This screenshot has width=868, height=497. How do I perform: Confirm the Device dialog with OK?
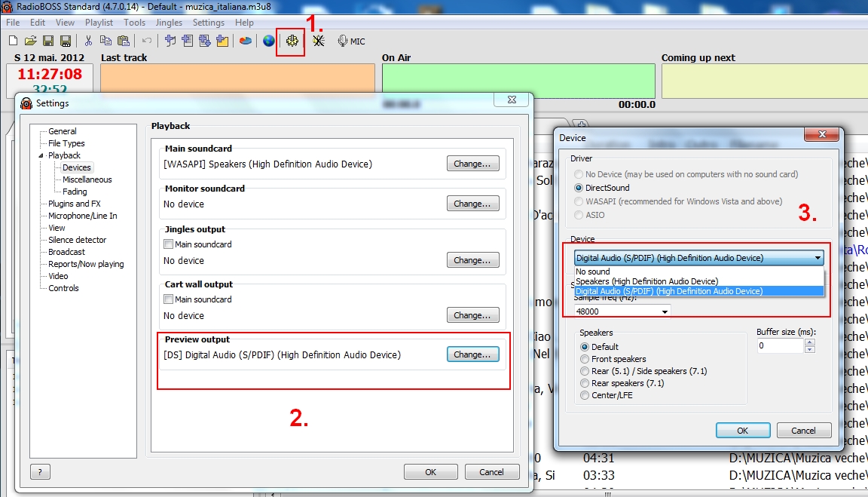[x=742, y=431]
